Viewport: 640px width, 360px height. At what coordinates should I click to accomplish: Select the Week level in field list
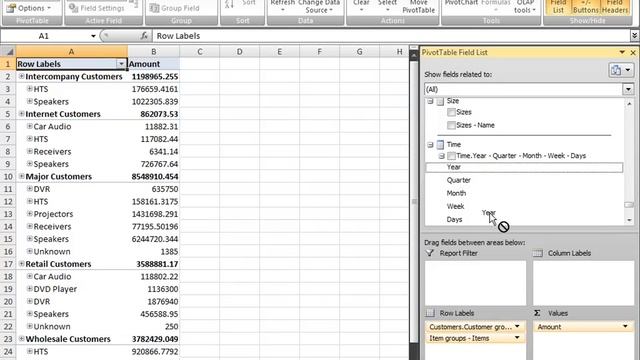[x=455, y=206]
